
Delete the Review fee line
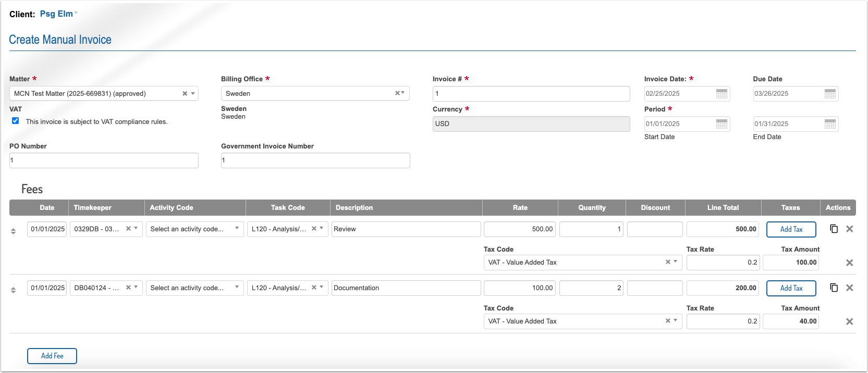coord(849,229)
